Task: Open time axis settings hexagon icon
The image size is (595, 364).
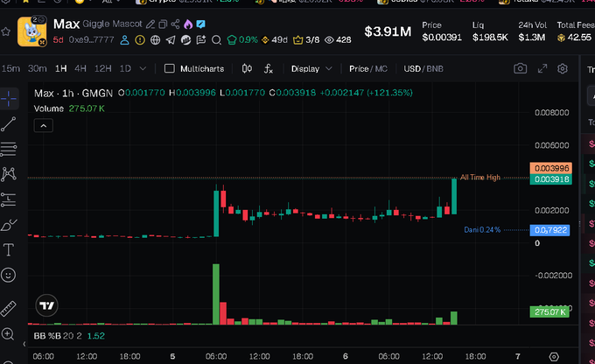Action: click(554, 357)
